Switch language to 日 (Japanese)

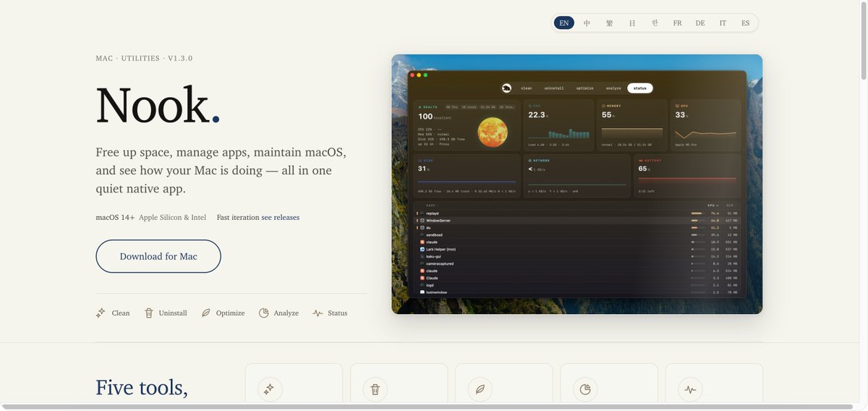pyautogui.click(x=632, y=23)
